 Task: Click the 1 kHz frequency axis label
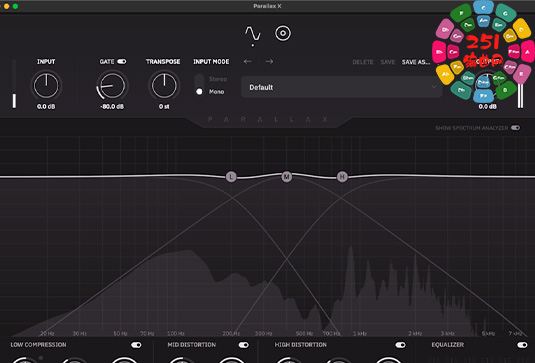[360, 333]
